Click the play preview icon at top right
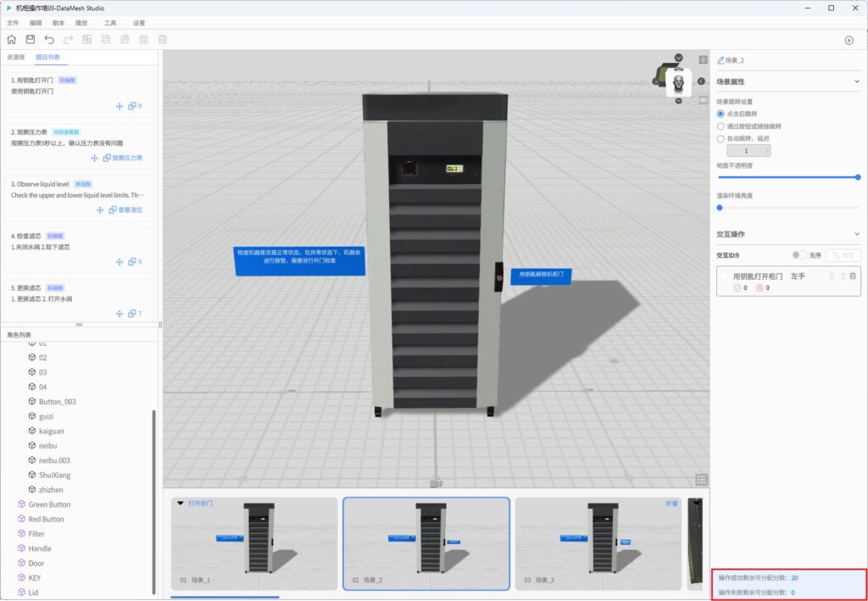This screenshot has height=601, width=868. point(849,40)
